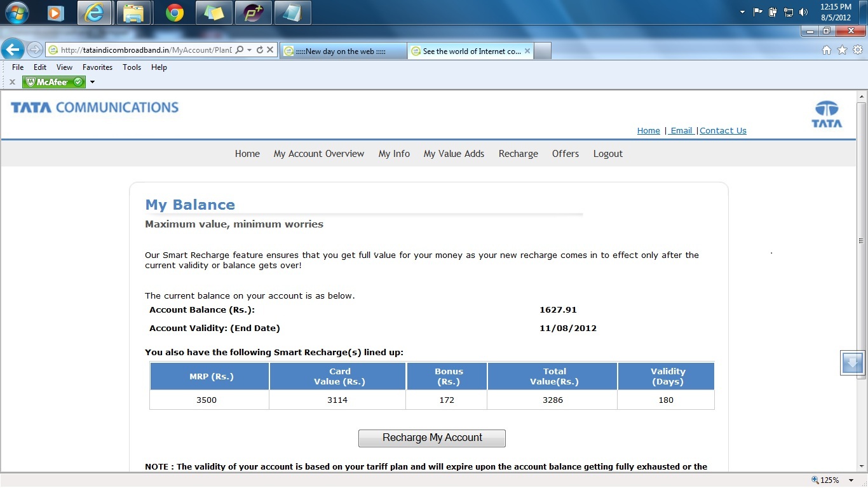
Task: Click the Validity (Days) column header
Action: pos(667,376)
